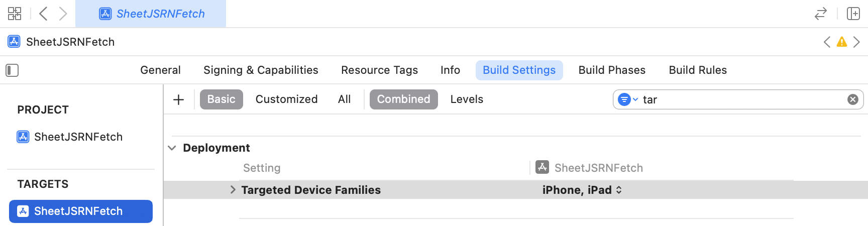This screenshot has height=226, width=868.
Task: Add an editor pane on the right
Action: pos(853,14)
